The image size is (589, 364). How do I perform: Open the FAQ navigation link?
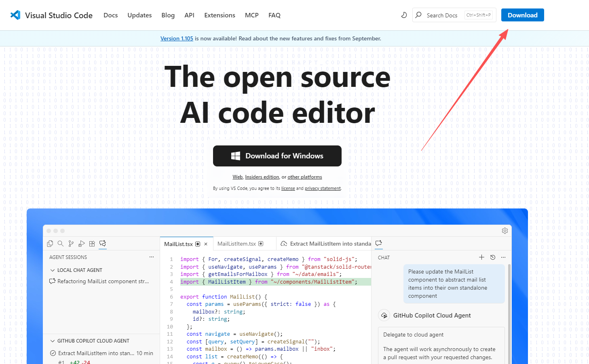(274, 15)
